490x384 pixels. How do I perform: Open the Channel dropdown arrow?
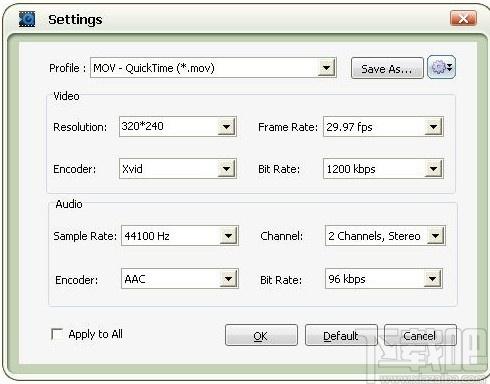[435, 236]
